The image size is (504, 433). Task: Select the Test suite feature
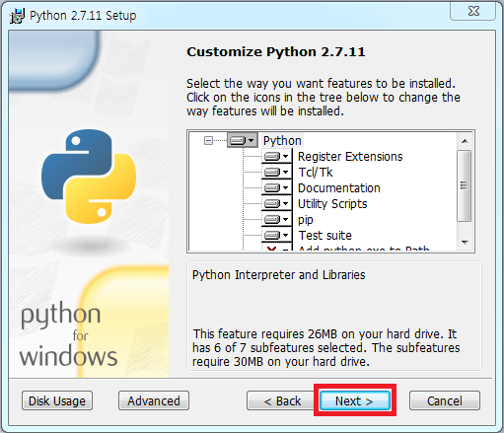[x=324, y=236]
